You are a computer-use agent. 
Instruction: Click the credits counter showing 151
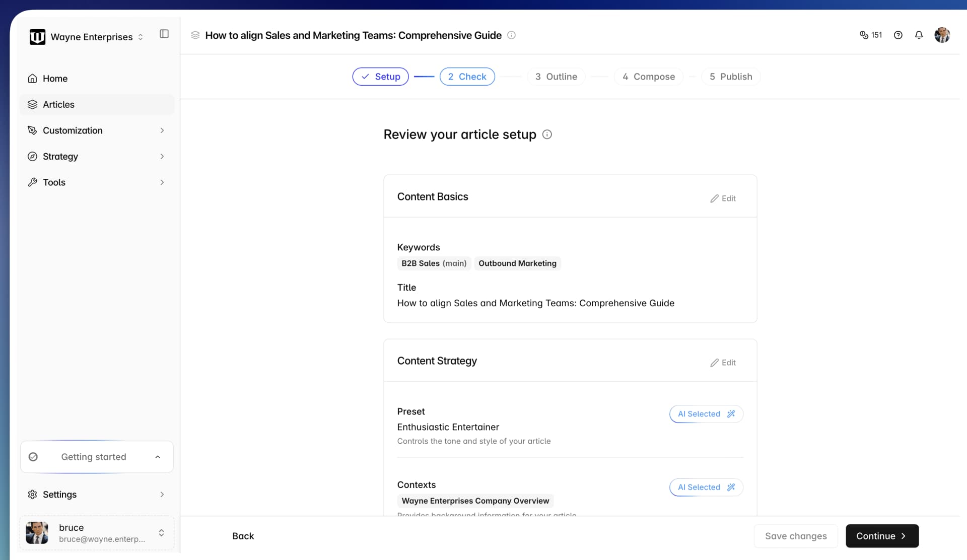pyautogui.click(x=871, y=35)
